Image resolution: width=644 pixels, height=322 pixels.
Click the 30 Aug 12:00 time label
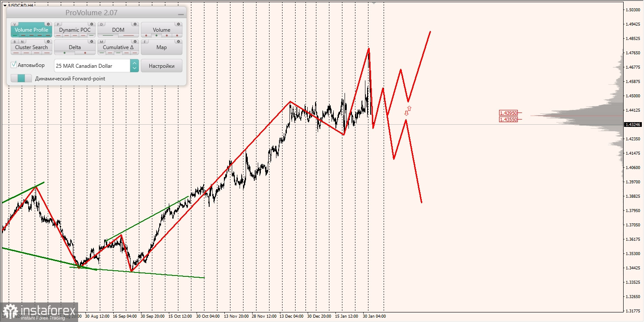click(97, 316)
